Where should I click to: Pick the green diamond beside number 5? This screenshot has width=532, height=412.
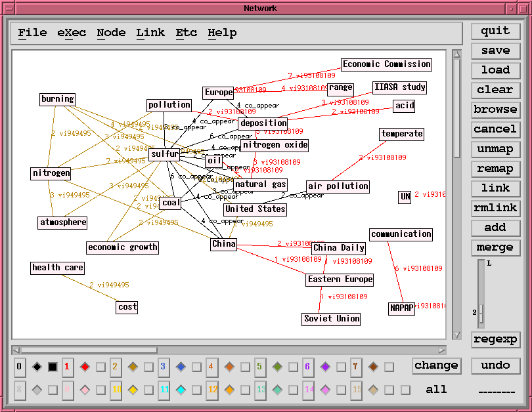(x=277, y=367)
